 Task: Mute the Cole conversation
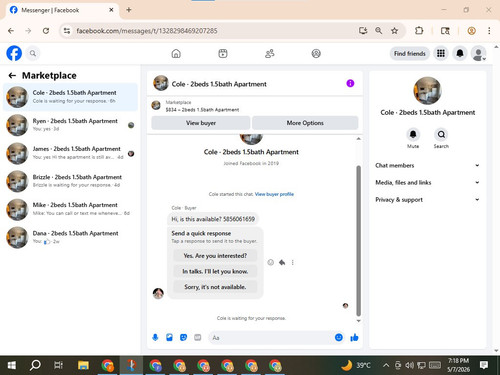(x=413, y=134)
